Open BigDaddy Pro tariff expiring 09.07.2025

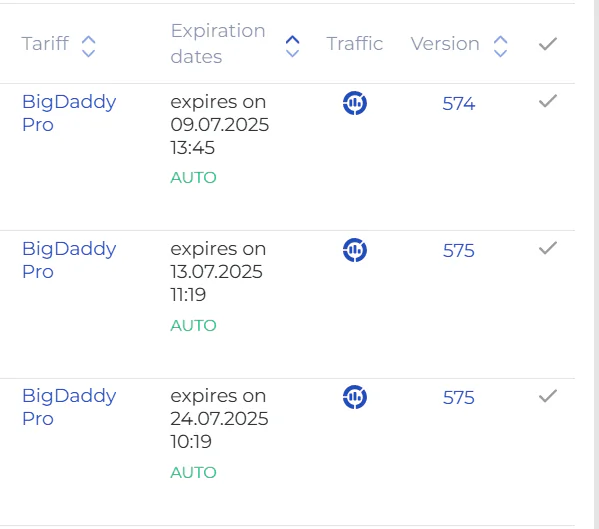[x=69, y=113]
